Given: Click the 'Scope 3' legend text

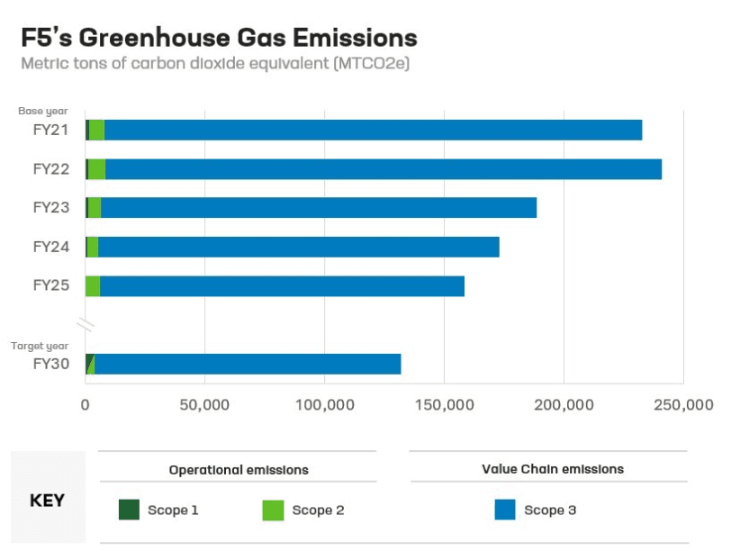Looking at the screenshot, I should (550, 510).
